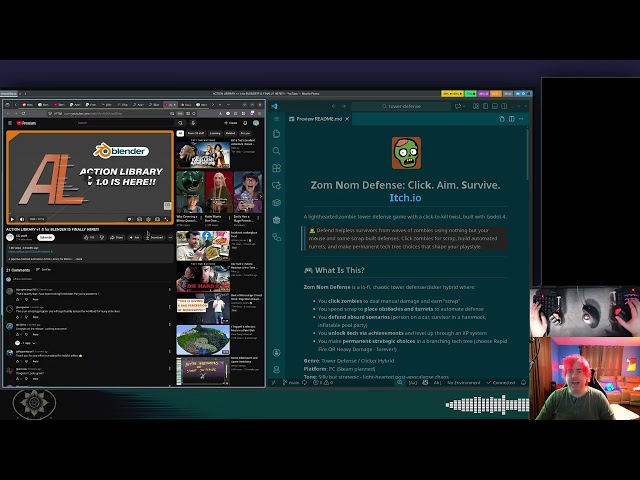Open YouTube notifications bell
The height and width of the screenshot is (480, 640).
click(245, 123)
